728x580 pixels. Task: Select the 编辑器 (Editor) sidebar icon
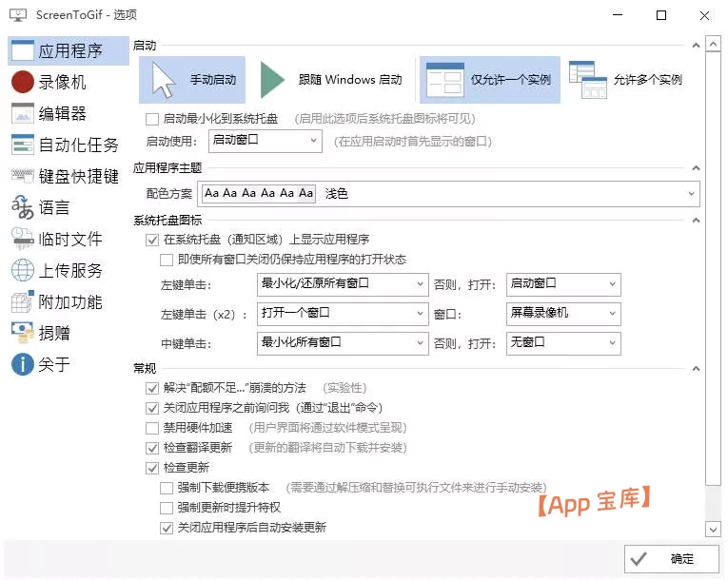(23, 114)
